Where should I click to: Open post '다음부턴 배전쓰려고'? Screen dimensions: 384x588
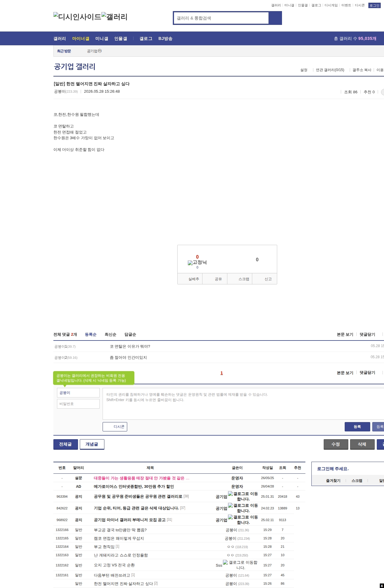(x=112, y=575)
